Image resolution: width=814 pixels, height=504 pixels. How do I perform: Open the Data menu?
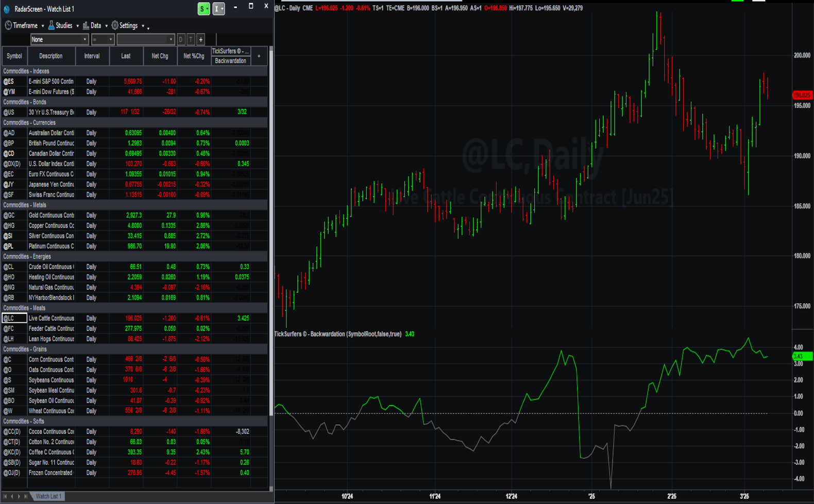tap(95, 26)
